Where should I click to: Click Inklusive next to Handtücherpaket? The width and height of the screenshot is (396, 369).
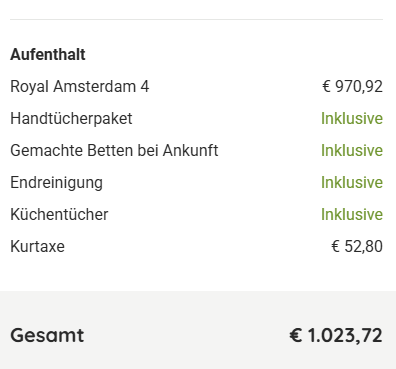pyautogui.click(x=352, y=118)
